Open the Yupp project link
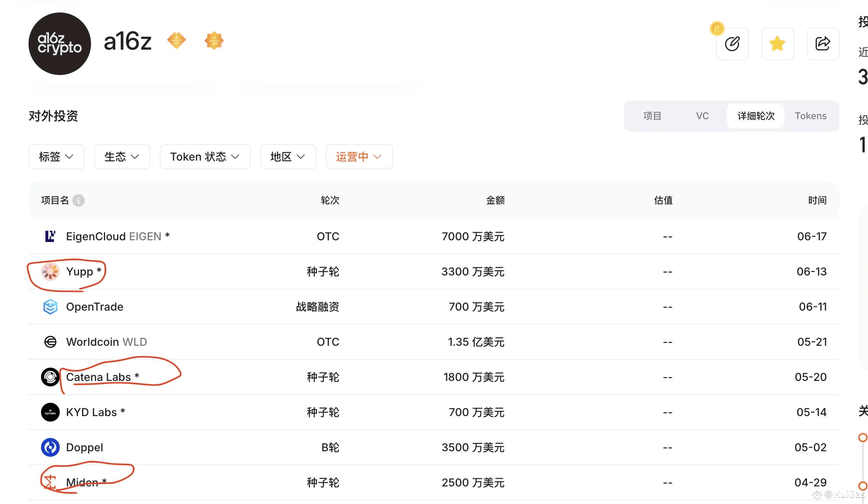The height and width of the screenshot is (504, 868). (80, 272)
